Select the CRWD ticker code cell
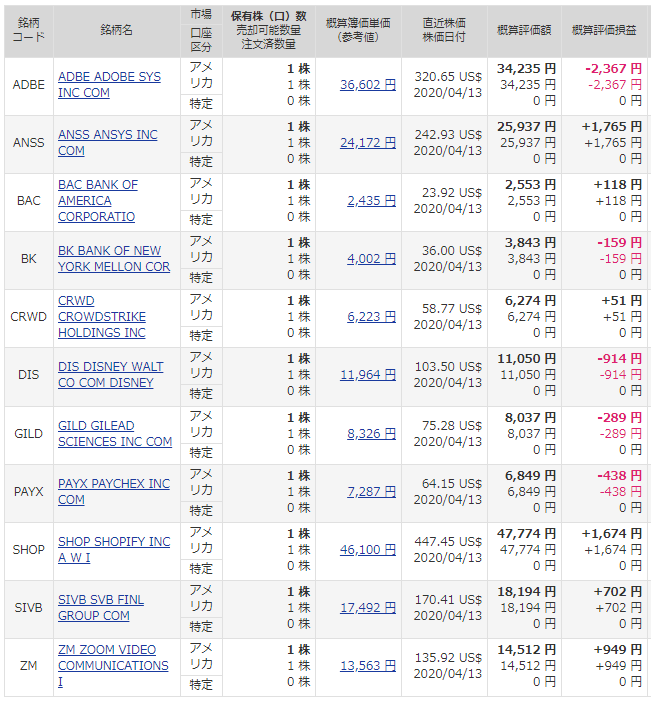 tap(29, 317)
